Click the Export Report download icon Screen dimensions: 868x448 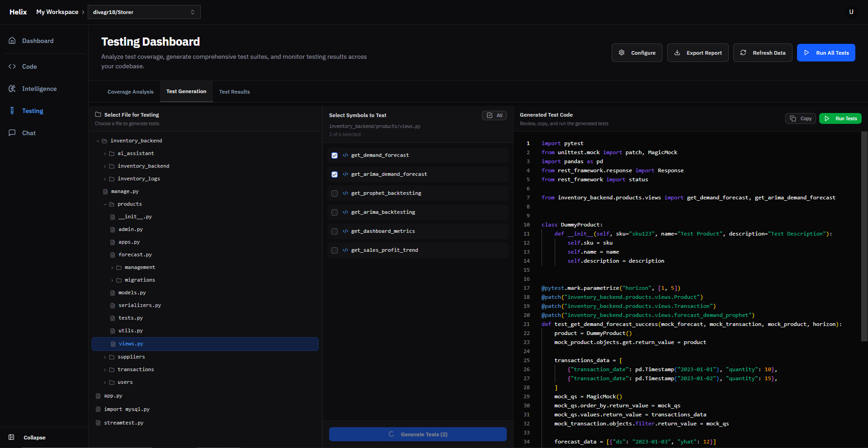(677, 53)
